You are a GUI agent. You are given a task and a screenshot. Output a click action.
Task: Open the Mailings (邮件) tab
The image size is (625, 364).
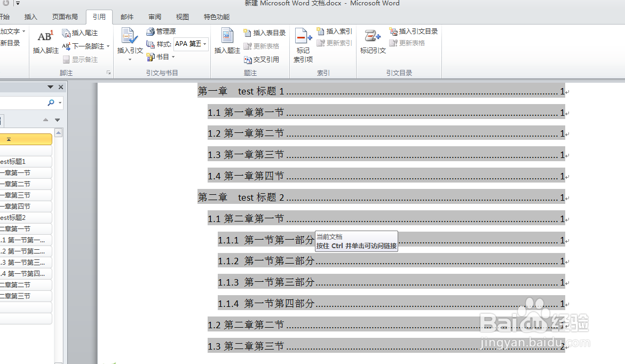[126, 17]
